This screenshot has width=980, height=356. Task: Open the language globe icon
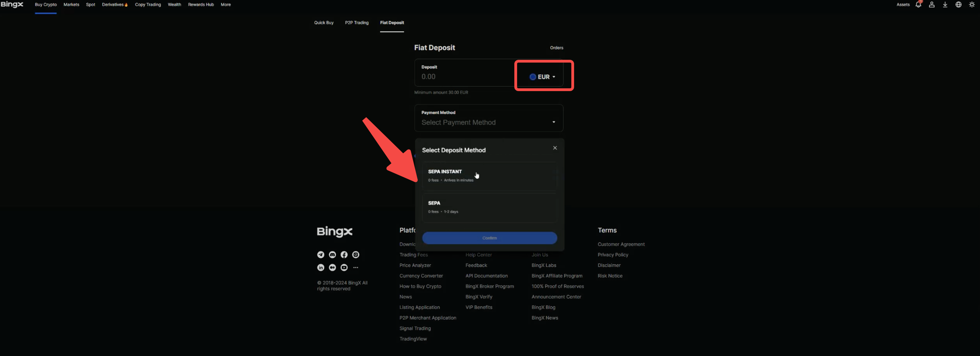[958, 5]
